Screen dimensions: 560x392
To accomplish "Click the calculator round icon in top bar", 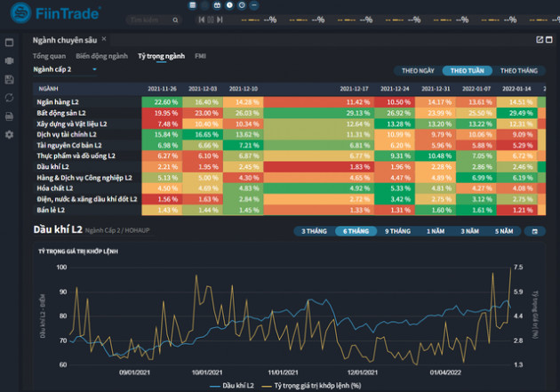I will (193, 5).
